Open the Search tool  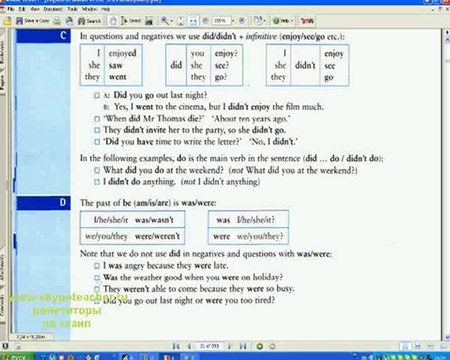89,21
